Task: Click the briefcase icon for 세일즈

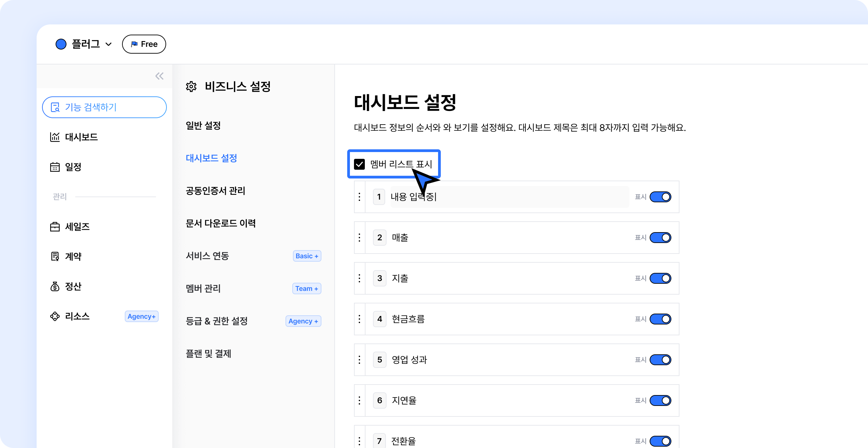Action: [x=55, y=227]
